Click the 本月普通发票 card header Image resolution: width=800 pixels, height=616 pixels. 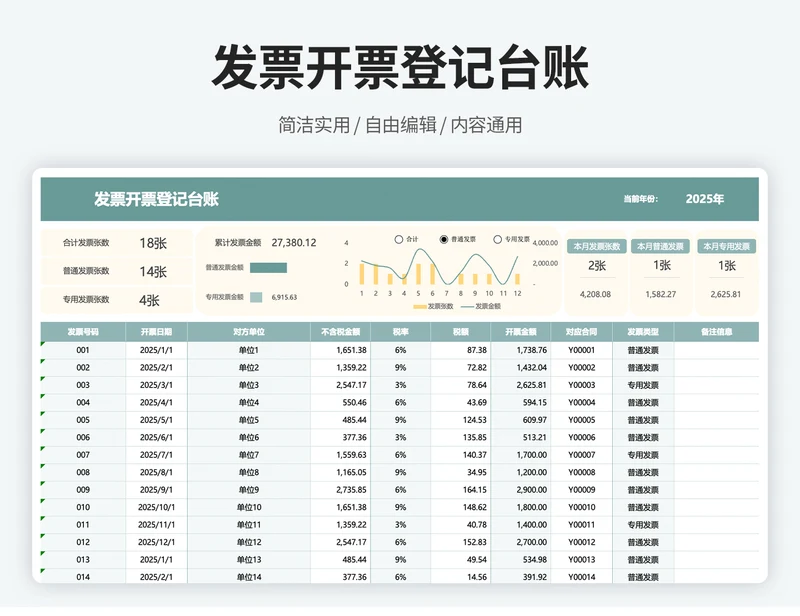coord(660,247)
